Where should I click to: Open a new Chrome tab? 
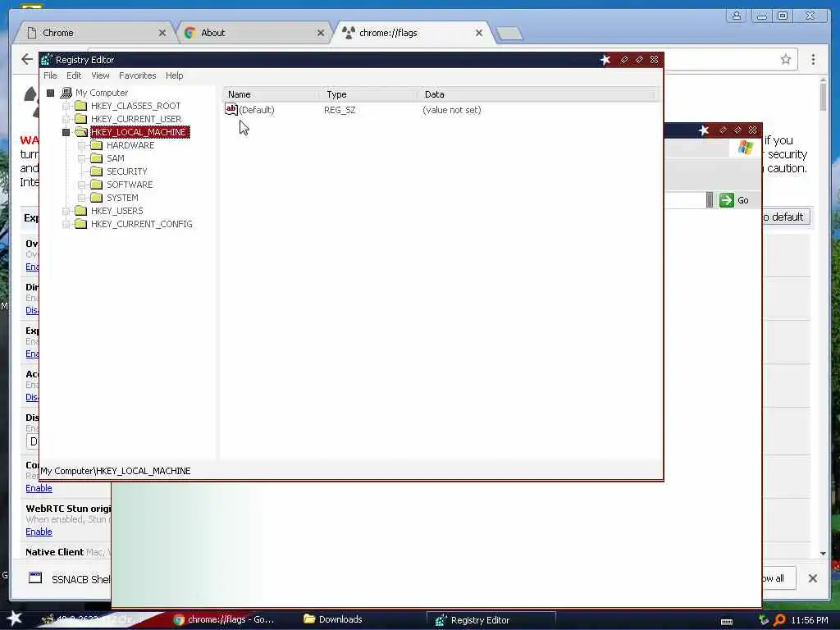coord(509,34)
